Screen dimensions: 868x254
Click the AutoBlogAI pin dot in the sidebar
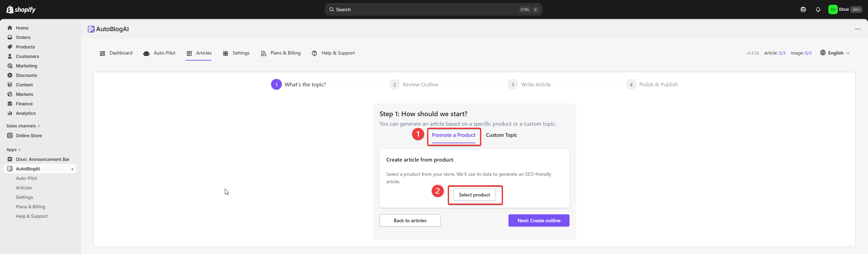tap(72, 169)
